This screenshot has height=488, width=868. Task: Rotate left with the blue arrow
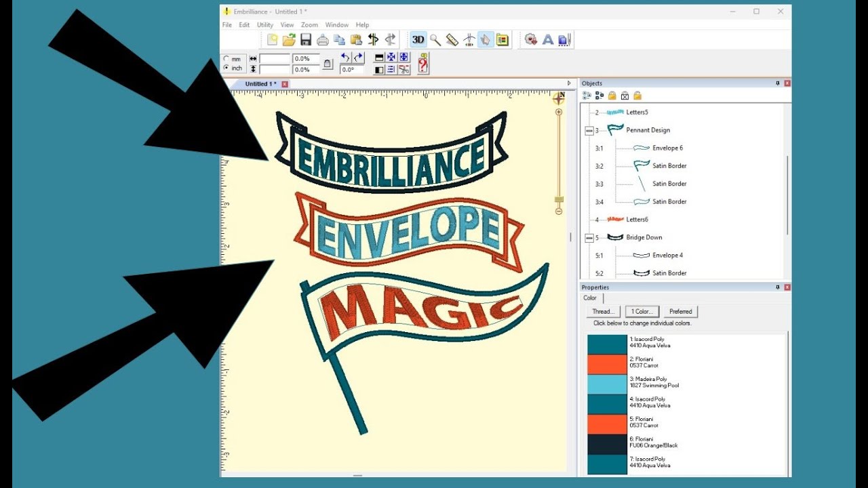point(345,58)
